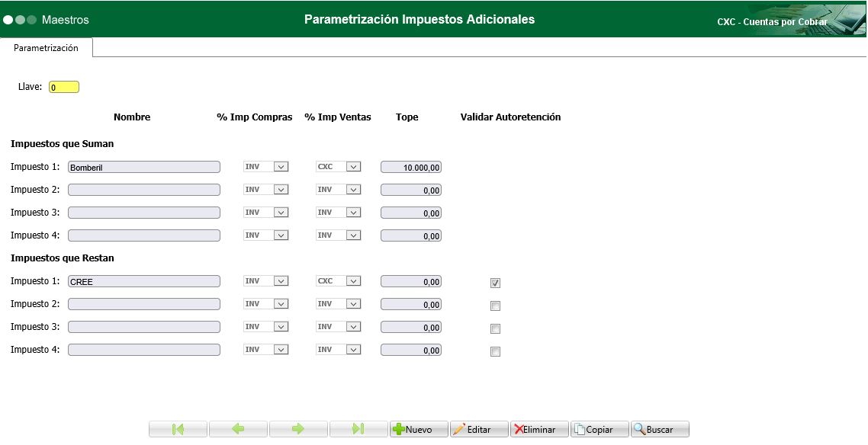This screenshot has width=868, height=445.
Task: Switch to the Parametrización tab
Action: pos(46,47)
